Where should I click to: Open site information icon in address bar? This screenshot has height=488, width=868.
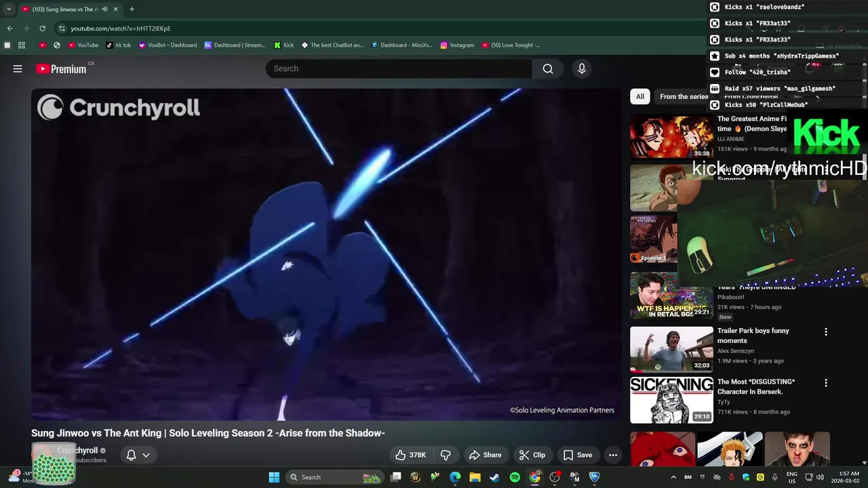click(x=62, y=28)
